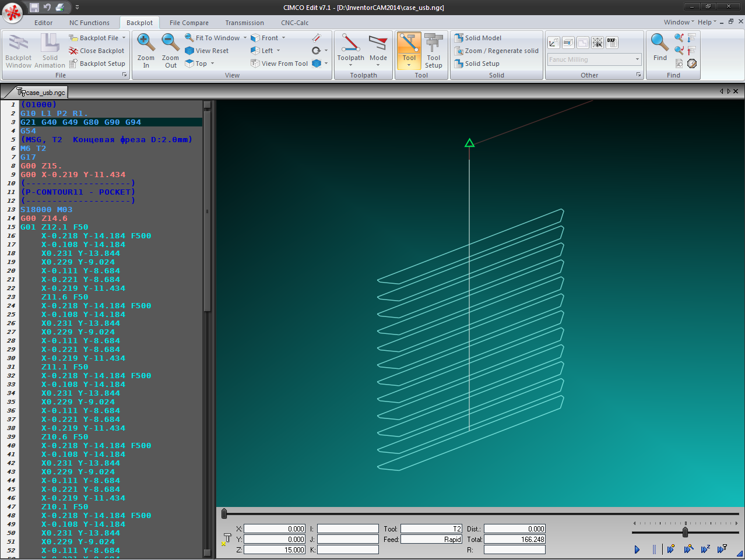745x560 pixels.
Task: Click the blue cube view-mode icon
Action: pyautogui.click(x=317, y=64)
